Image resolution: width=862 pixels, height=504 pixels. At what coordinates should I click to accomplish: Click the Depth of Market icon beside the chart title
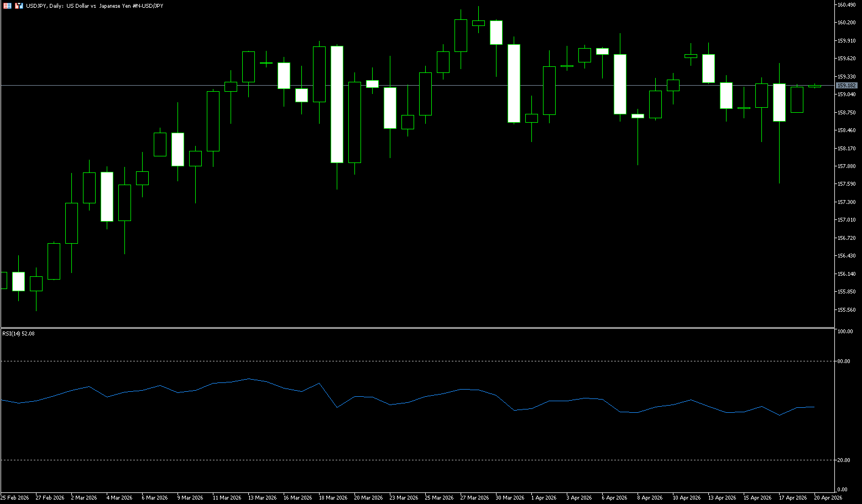(19, 6)
